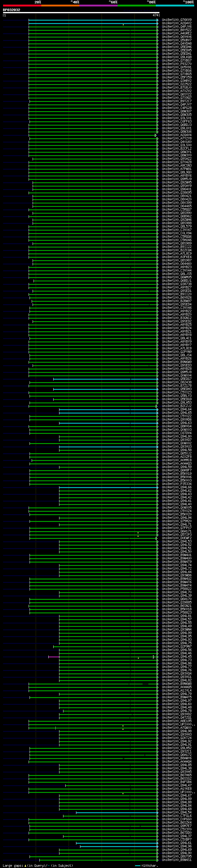Select entry UniRef100_B7U8J0

tap(176, 88)
